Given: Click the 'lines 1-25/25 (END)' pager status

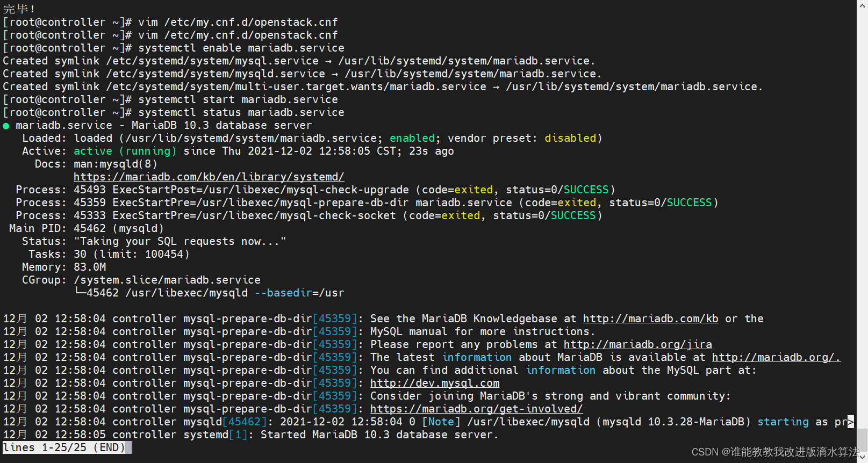Looking at the screenshot, I should click(x=64, y=447).
